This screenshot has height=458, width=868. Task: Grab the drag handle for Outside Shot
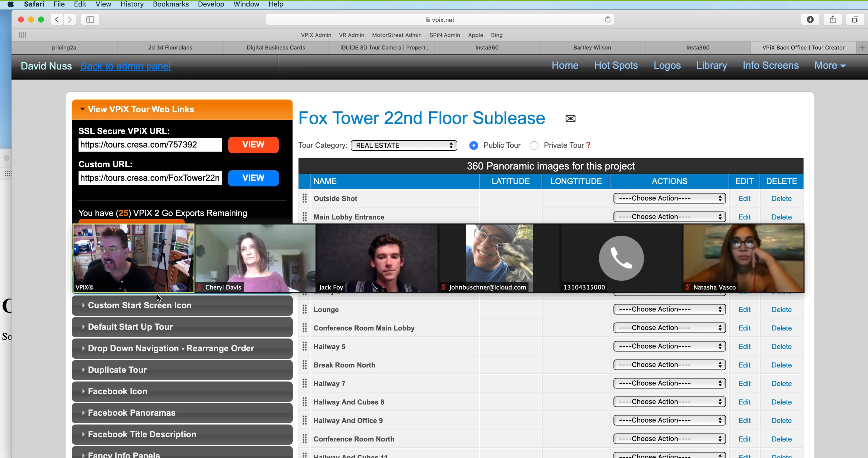[304, 198]
